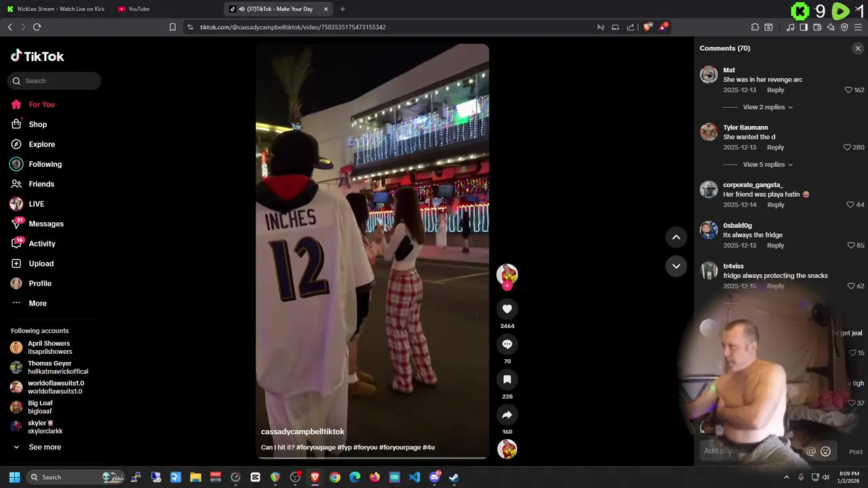Go back in browser history
The image size is (868, 488).
[x=9, y=27]
